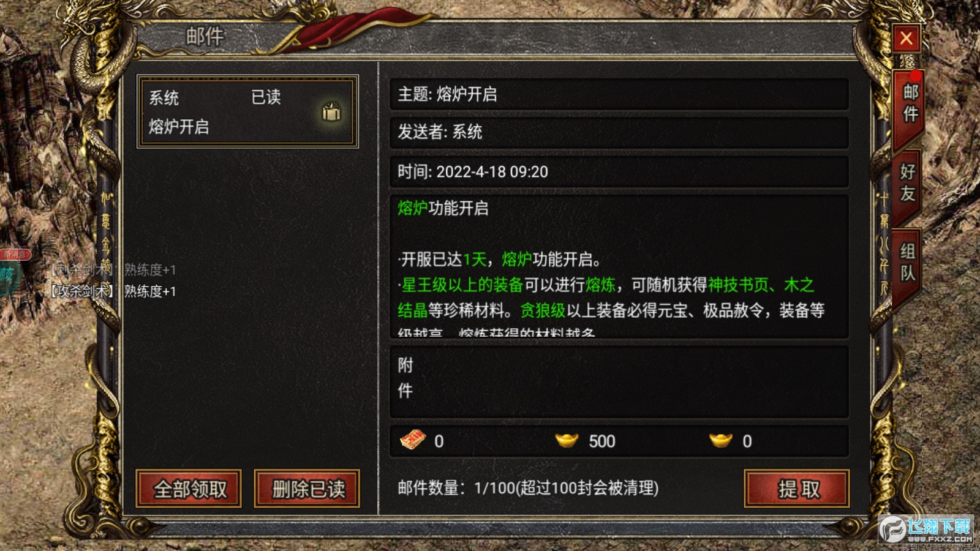Switch to the 好友 friends tab
Screen dimensions: 980x551
coord(907,182)
